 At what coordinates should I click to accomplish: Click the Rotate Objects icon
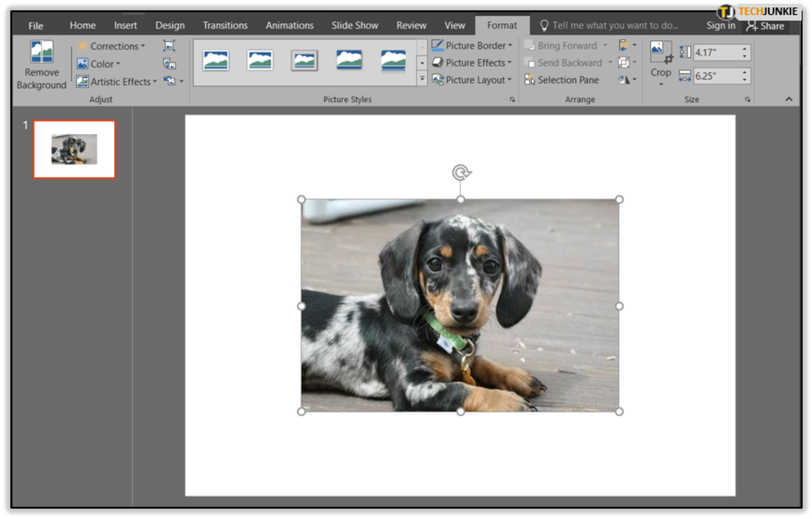(x=623, y=79)
